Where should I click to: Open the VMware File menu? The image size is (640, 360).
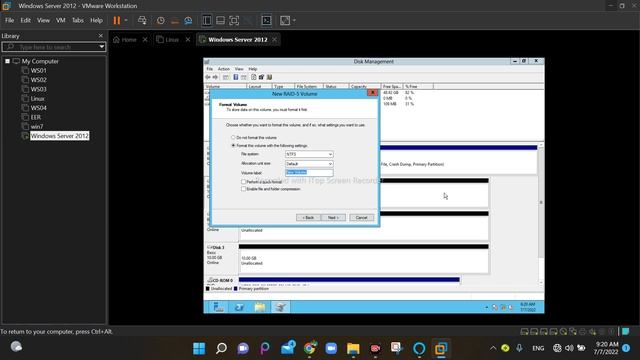[x=9, y=20]
